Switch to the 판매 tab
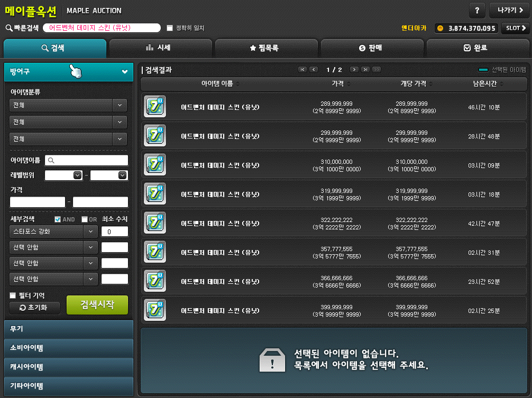The width and height of the screenshot is (532, 398). 372,48
